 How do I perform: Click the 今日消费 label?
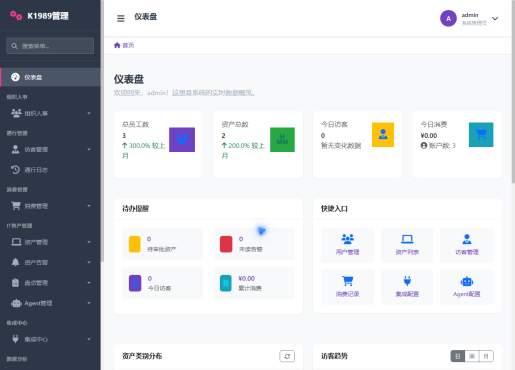434,124
